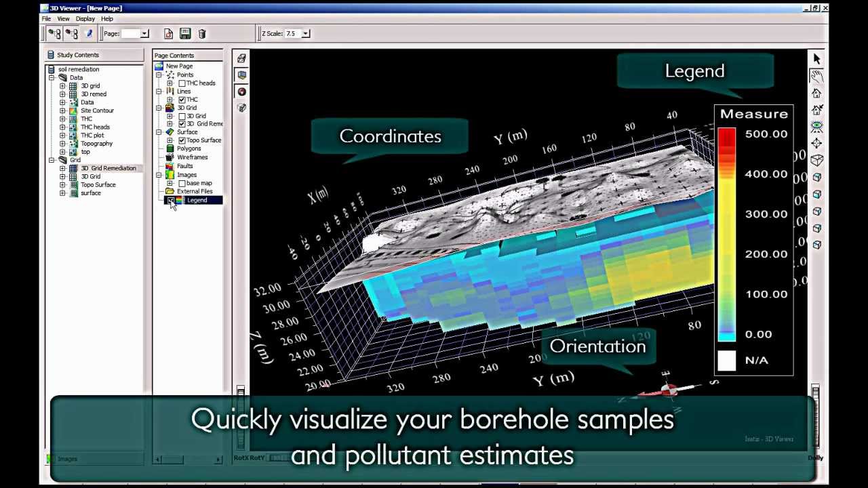Screen dimensions: 868x488
Task: Open the Page dropdown in toolbar
Action: (x=144, y=33)
